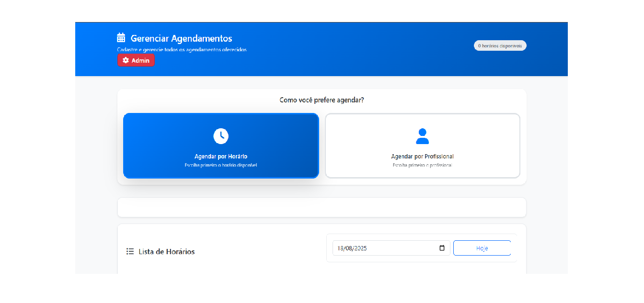Click the clock icon in Agendar por Horário
644x303 pixels.
coord(221,136)
